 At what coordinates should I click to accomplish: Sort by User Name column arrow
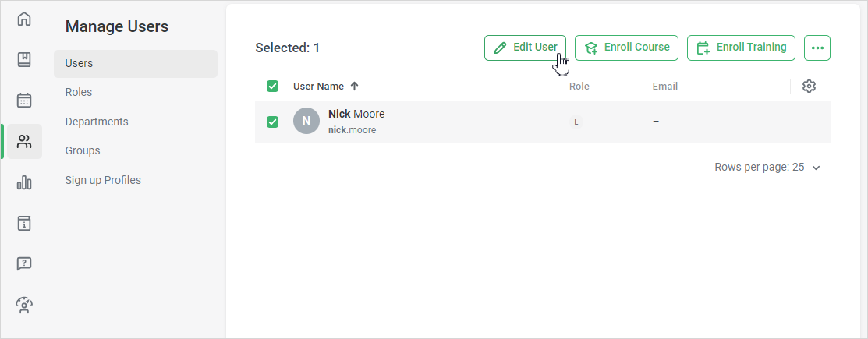pos(355,87)
